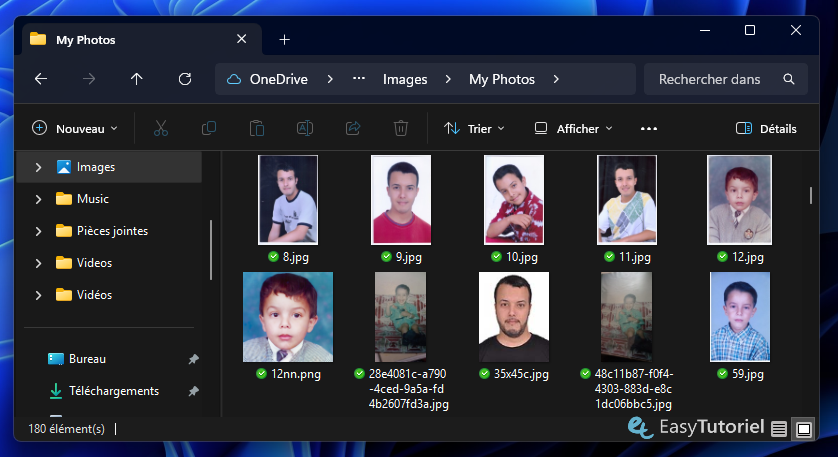Select Images in the navigation pane

pos(109,167)
